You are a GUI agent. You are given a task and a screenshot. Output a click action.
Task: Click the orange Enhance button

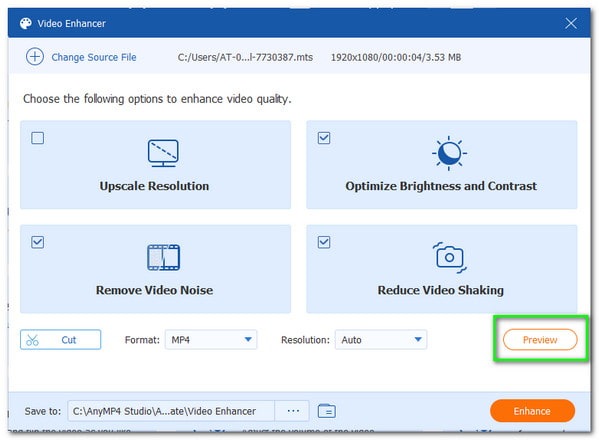pos(532,411)
